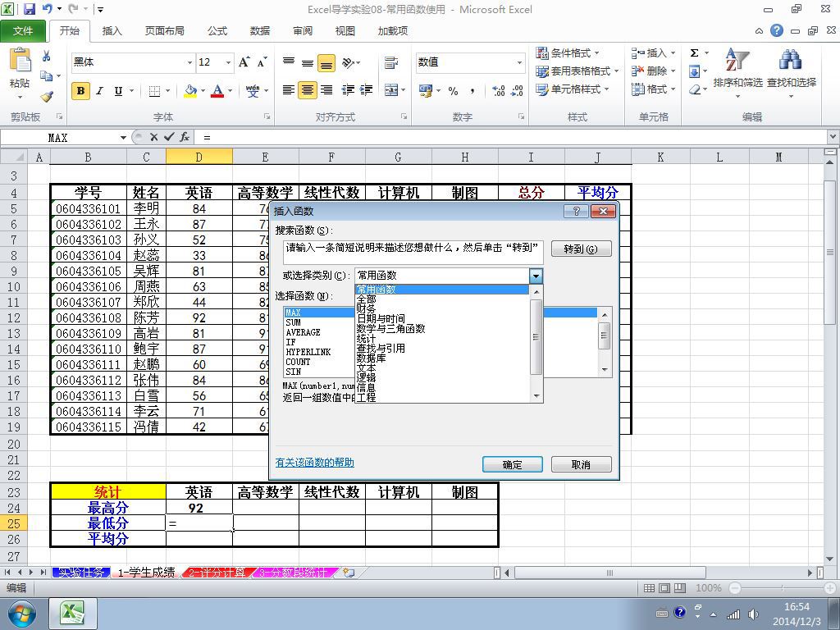Click the Windows Start button
Viewport: 840px width, 630px height.
(x=21, y=614)
